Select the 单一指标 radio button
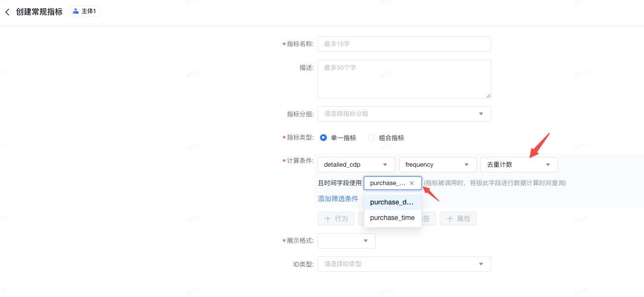644x297 pixels. [x=323, y=138]
